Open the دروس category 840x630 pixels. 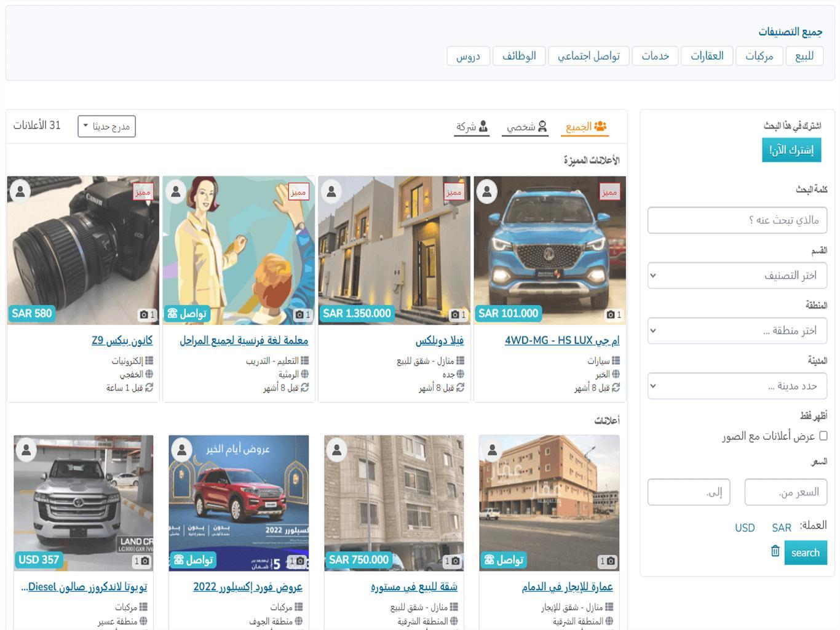[x=468, y=56]
